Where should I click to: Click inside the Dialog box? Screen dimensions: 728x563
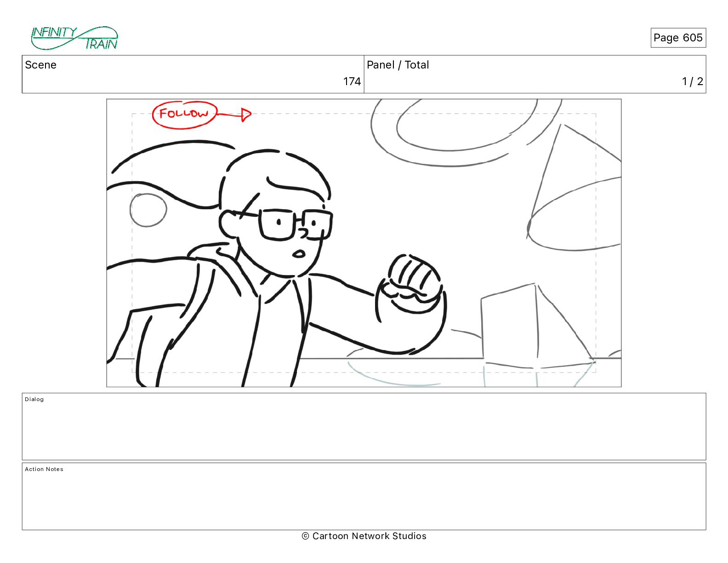tap(364, 426)
